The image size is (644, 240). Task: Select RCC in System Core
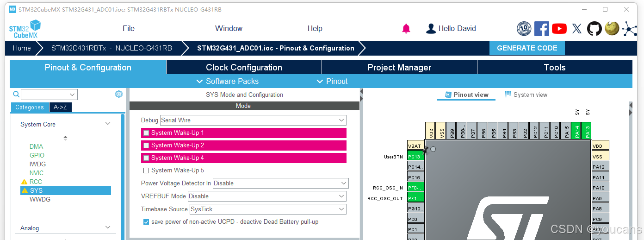tap(36, 182)
